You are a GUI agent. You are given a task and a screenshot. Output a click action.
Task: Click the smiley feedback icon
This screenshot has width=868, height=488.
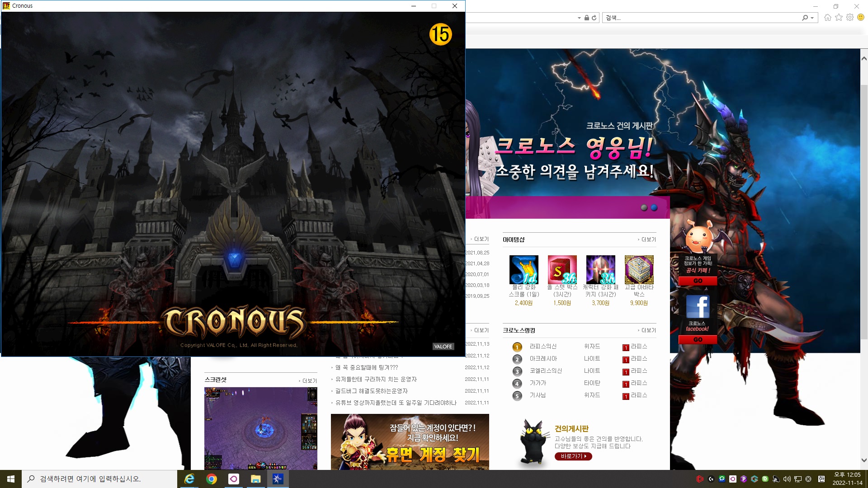[861, 17]
